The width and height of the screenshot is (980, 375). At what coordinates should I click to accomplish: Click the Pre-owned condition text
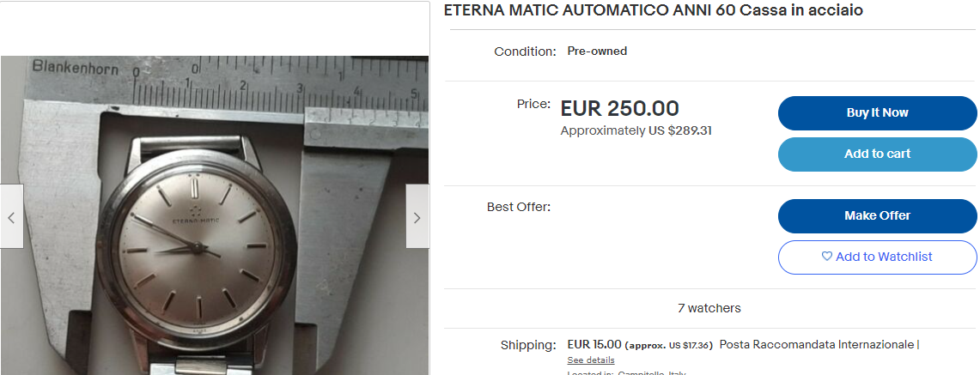tap(597, 51)
